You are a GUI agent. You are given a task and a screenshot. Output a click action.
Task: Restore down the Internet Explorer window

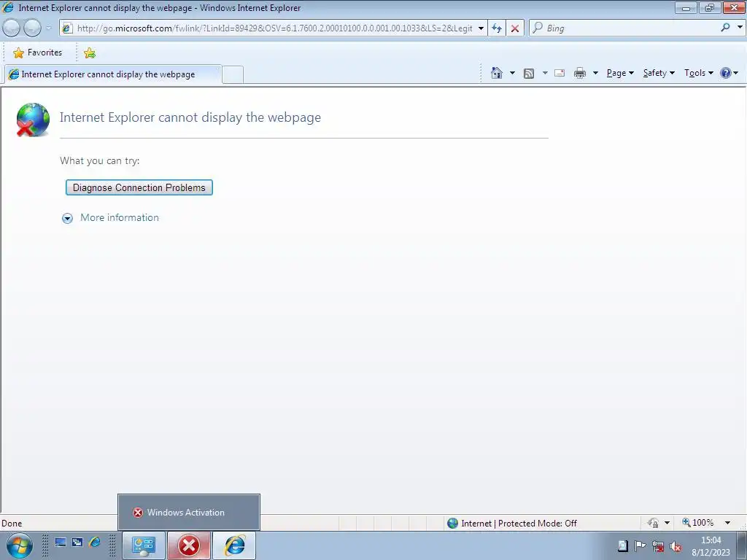click(x=710, y=7)
